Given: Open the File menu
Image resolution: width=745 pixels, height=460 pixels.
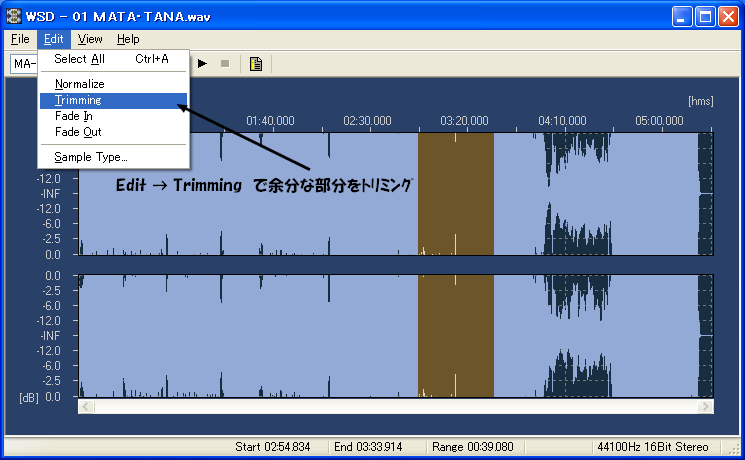Looking at the screenshot, I should coord(20,39).
